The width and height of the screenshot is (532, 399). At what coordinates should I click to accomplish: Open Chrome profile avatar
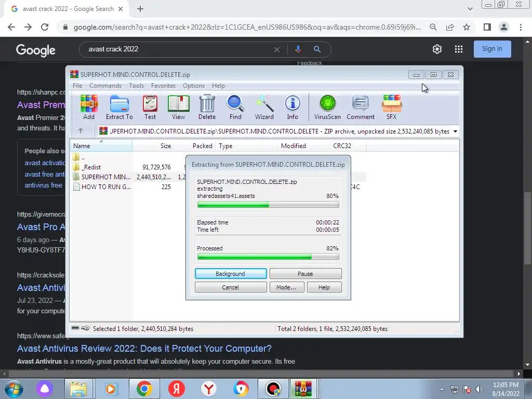coord(504,27)
